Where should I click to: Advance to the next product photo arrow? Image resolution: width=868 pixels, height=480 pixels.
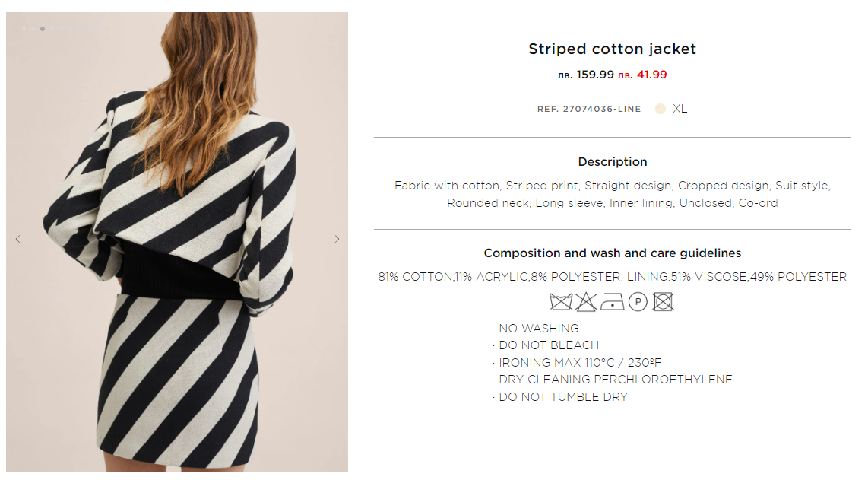[337, 239]
